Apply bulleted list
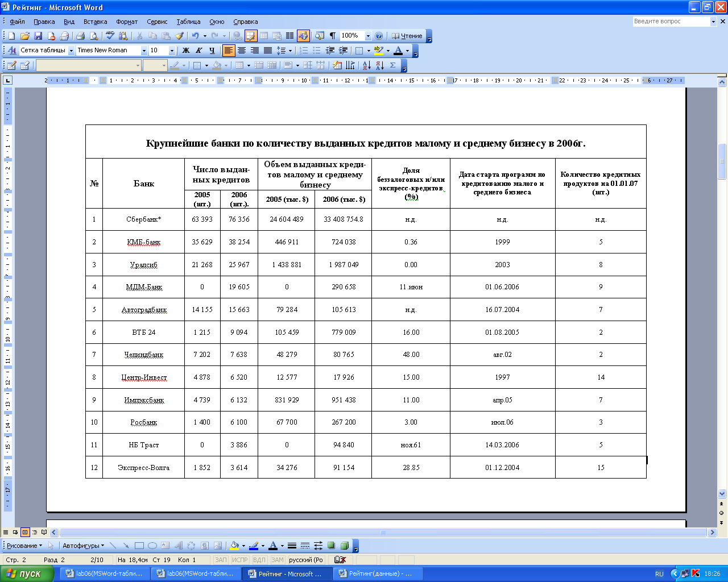The width and height of the screenshot is (728, 582). pos(317,51)
